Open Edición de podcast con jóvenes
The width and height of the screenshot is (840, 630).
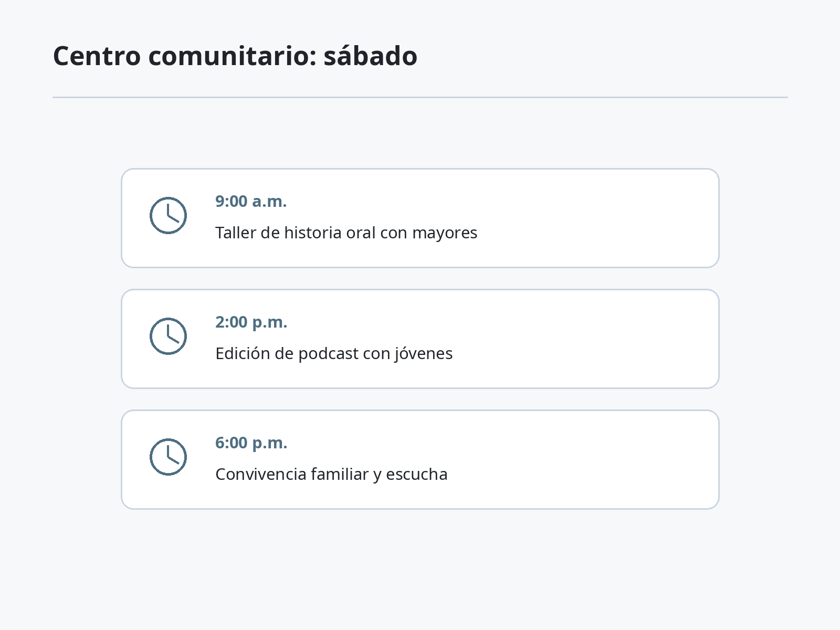click(334, 353)
